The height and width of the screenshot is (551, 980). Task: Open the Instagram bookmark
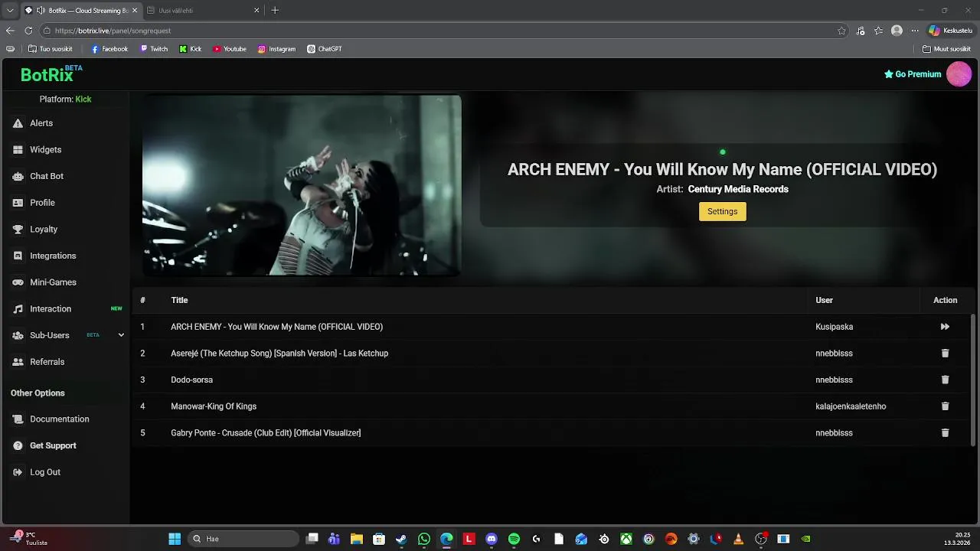276,49
